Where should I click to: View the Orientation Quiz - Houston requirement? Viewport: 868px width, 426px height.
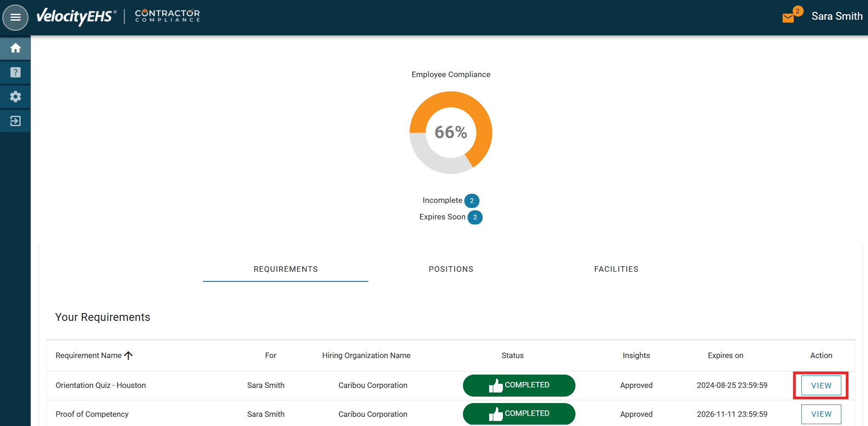pos(821,386)
